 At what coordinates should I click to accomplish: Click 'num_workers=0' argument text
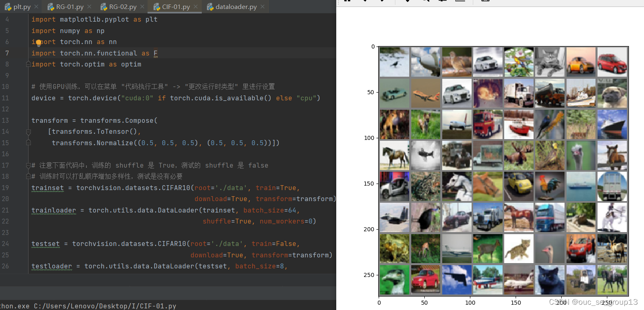(286, 221)
